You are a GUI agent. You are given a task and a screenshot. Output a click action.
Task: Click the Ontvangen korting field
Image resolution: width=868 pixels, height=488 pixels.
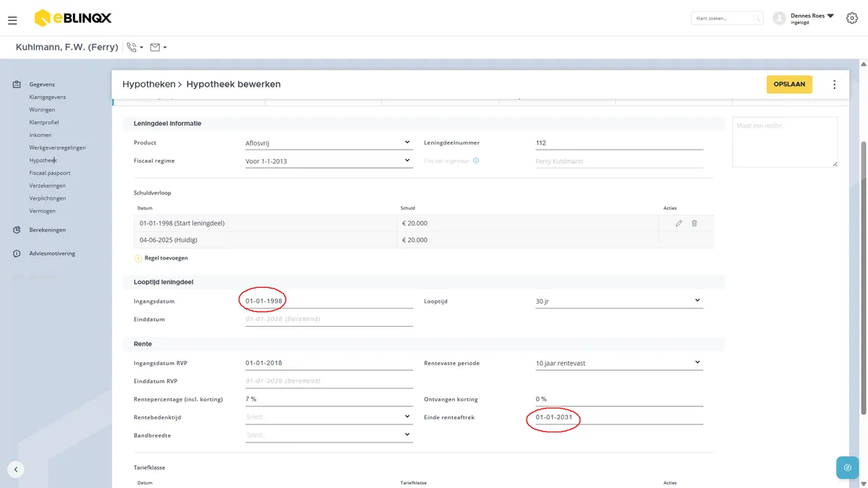(x=619, y=399)
